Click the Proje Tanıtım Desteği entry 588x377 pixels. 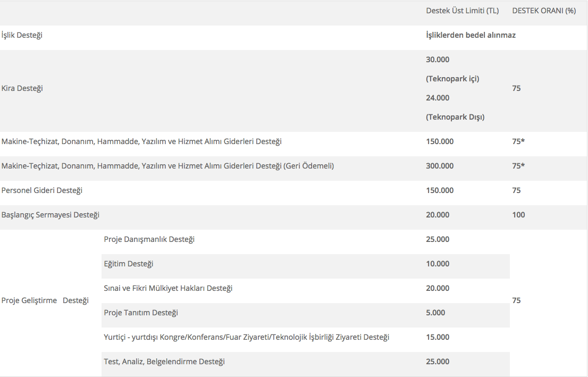[x=141, y=313]
